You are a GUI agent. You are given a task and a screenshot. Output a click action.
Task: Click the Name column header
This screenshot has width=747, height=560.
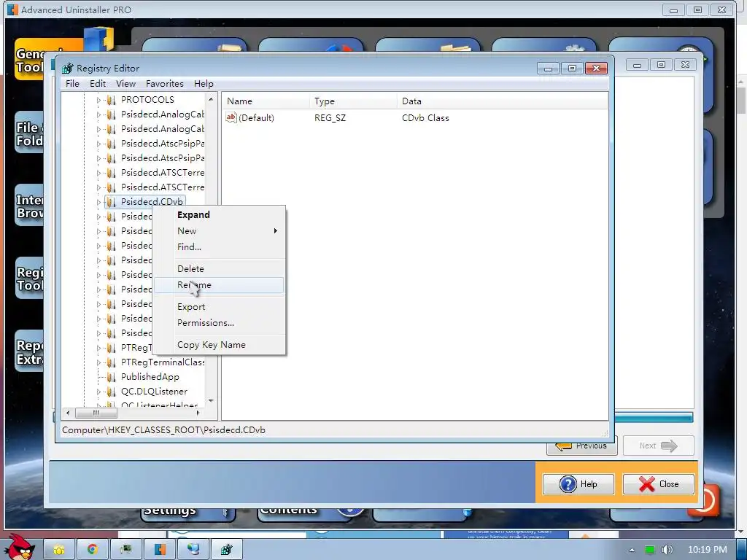coord(266,101)
